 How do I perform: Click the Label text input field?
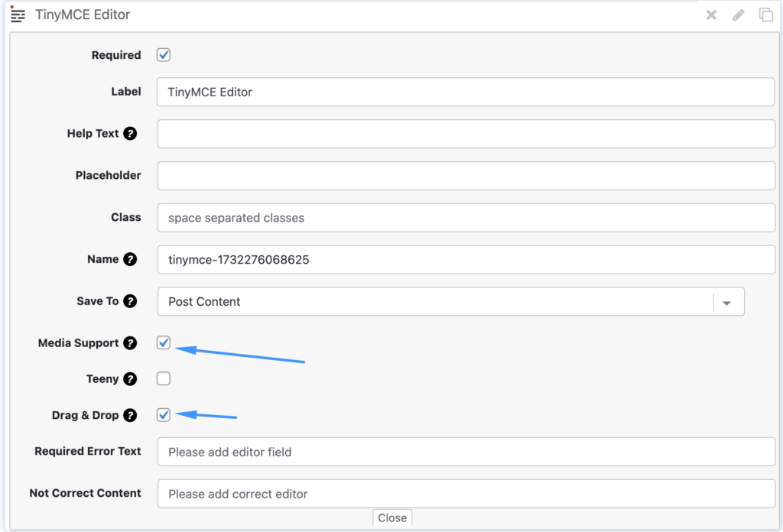tap(466, 92)
